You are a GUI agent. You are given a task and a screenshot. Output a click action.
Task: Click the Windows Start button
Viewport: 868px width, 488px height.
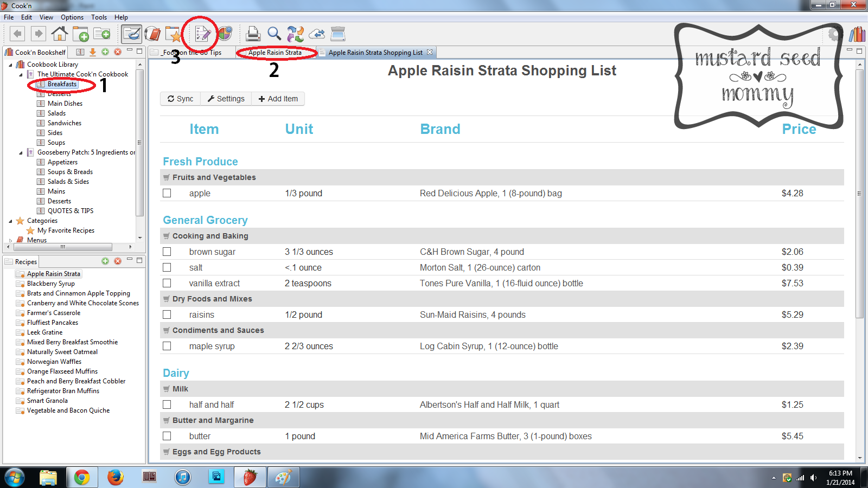(15, 477)
